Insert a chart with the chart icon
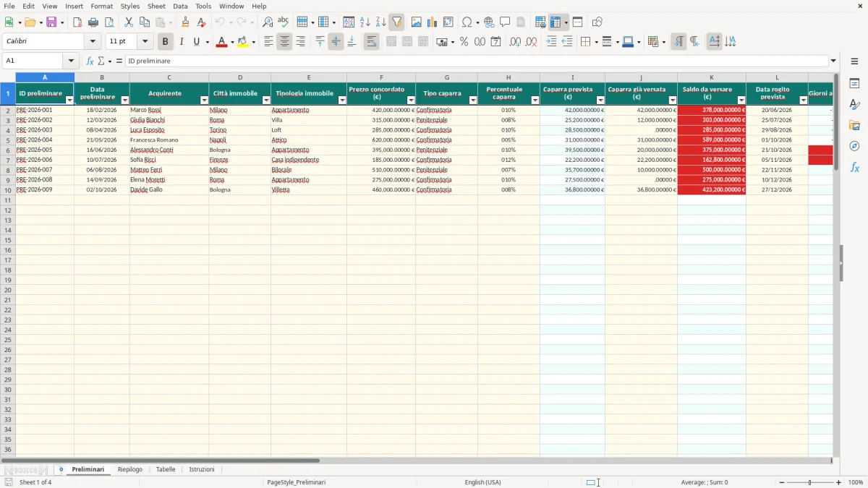868x488 pixels. tap(433, 22)
